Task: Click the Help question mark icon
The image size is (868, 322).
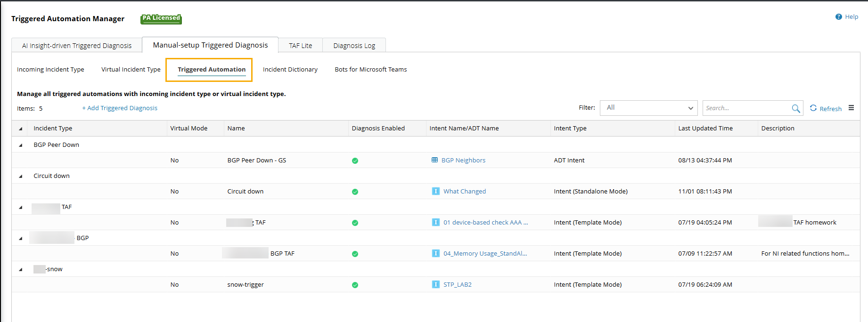Action: 838,17
